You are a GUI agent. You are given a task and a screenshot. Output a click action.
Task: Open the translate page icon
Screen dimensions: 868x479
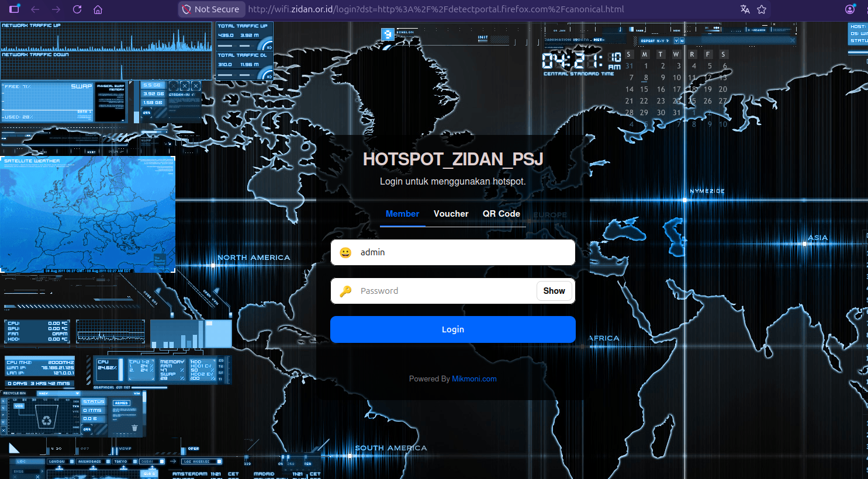click(x=745, y=9)
